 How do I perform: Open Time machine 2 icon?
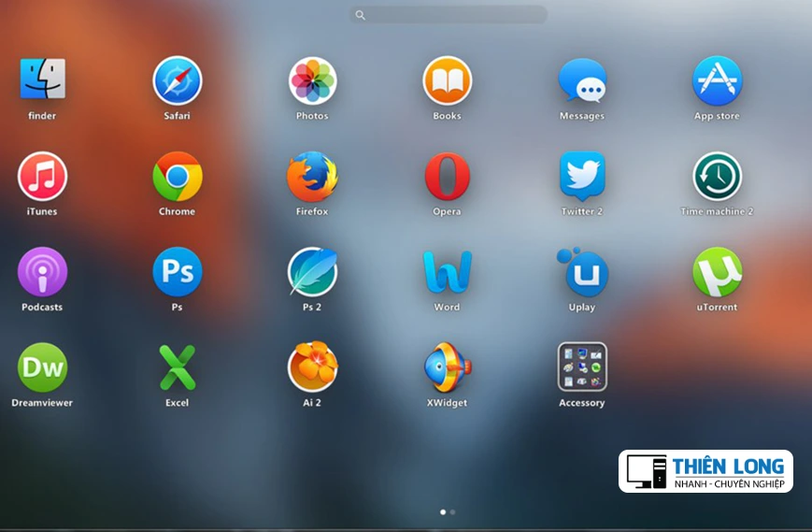[717, 176]
